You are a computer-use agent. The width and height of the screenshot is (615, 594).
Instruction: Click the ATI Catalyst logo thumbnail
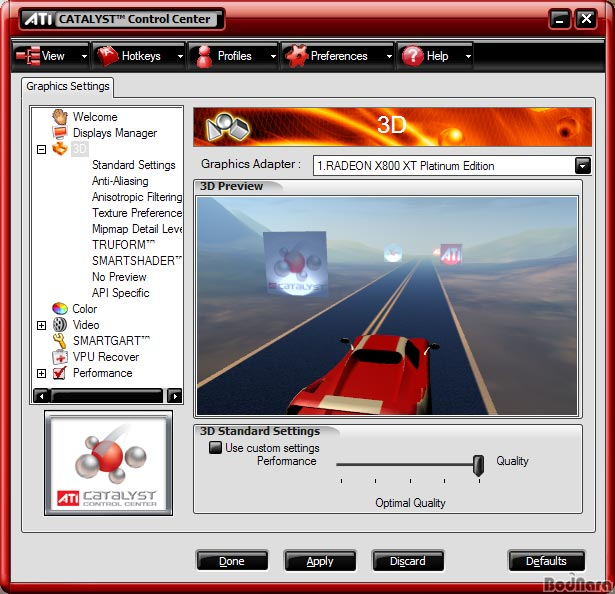point(108,463)
